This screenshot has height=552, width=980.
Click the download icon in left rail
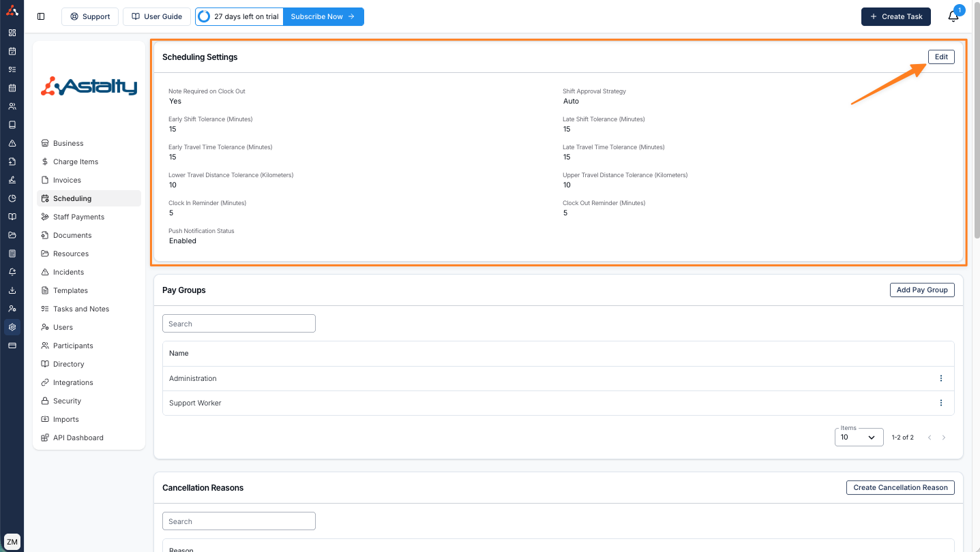12,290
